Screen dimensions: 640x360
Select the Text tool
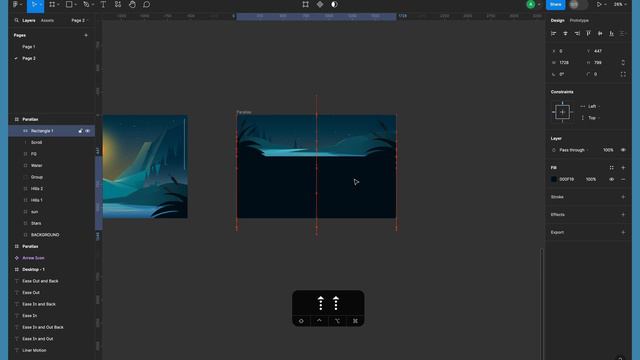coord(103,4)
